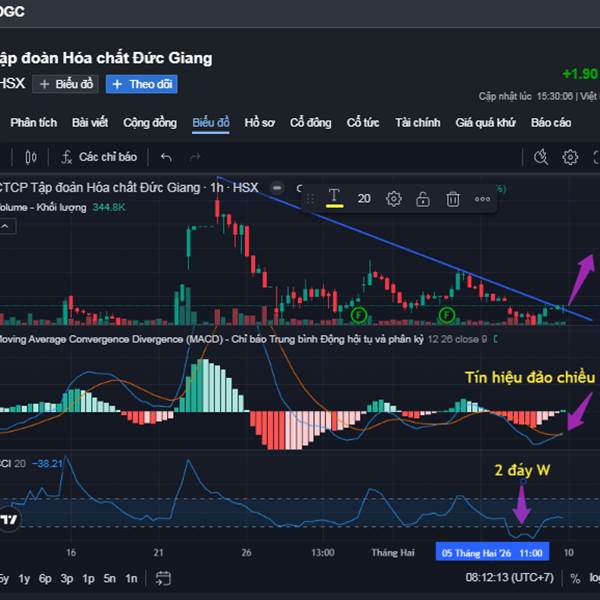Change font size 20 in text toolbar
Image resolution: width=600 pixels, height=600 pixels.
pyautogui.click(x=364, y=199)
